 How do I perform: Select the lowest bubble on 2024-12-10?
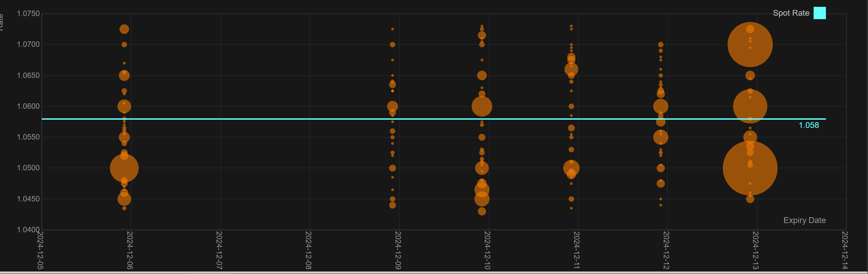[482, 211]
